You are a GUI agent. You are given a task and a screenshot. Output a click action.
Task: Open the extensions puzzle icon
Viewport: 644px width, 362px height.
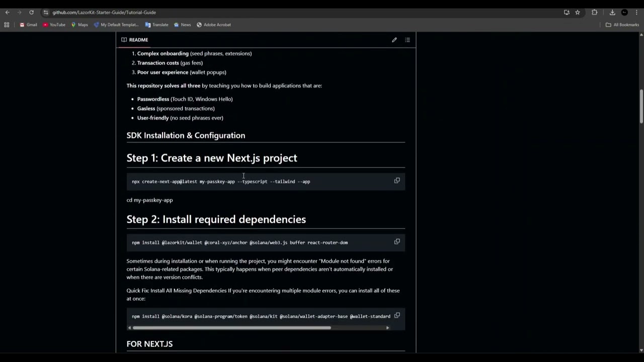tap(594, 12)
